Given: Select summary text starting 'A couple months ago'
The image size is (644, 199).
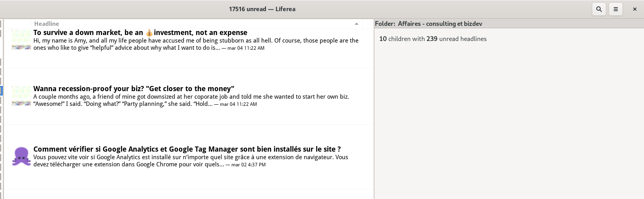Looking at the screenshot, I should coord(191,100).
